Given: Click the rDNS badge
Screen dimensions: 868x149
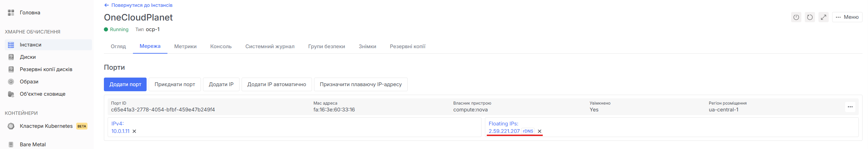Looking at the screenshot, I should pos(528,131).
